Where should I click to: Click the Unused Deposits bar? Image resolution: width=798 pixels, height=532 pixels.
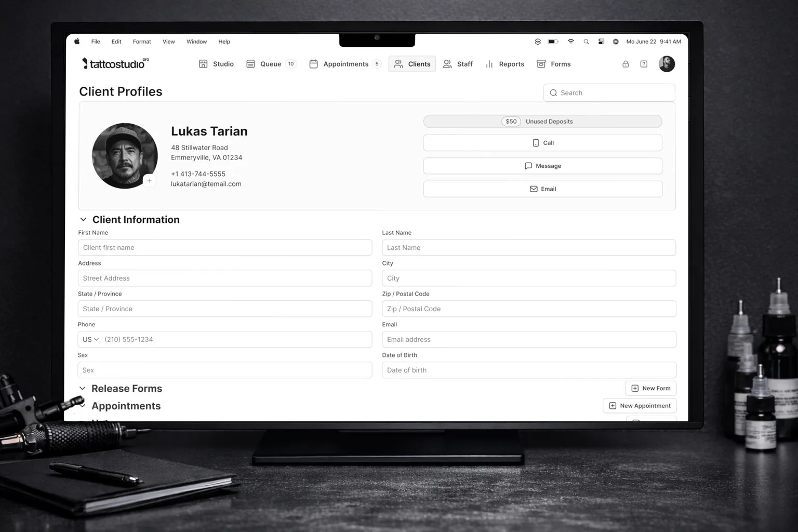click(543, 122)
